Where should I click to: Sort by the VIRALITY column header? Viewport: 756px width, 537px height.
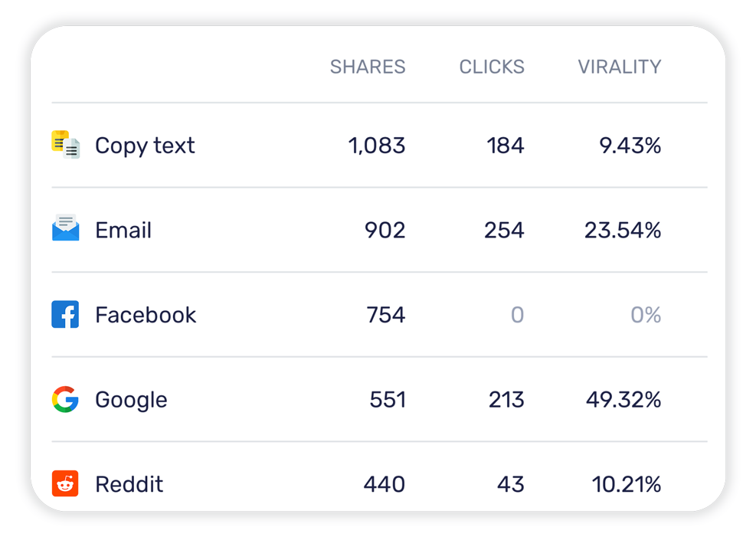[x=620, y=67]
